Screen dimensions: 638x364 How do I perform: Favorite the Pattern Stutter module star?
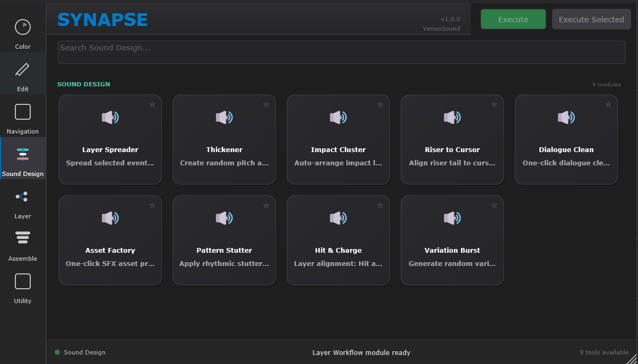point(266,205)
